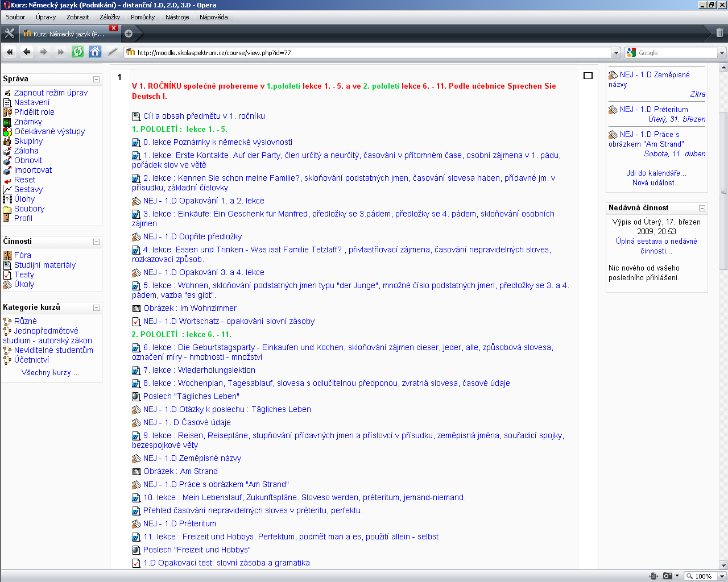Click the Známky grades icon
Viewport: 728px width, 582px height.
7,122
